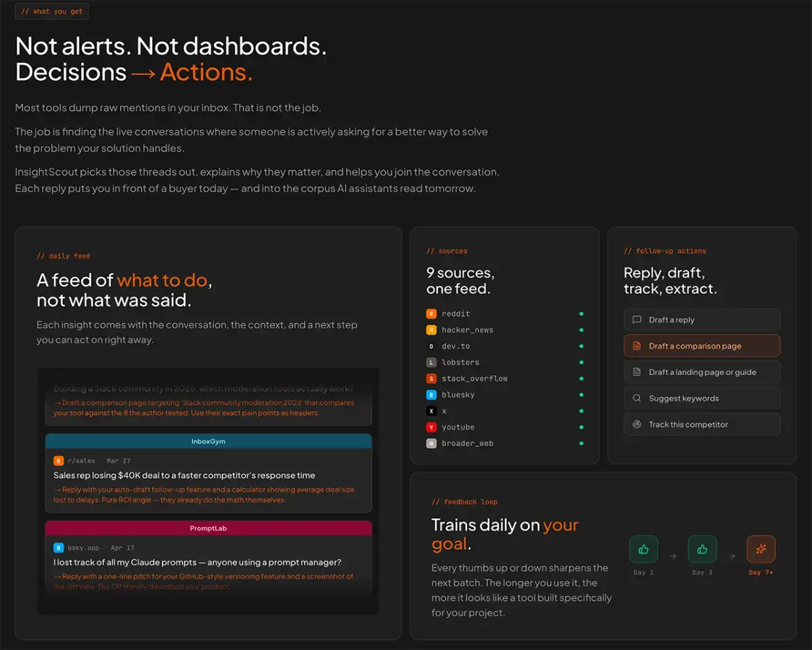Viewport: 812px width, 650px height.
Task: Click document icon in Draft a landing page
Action: (637, 372)
